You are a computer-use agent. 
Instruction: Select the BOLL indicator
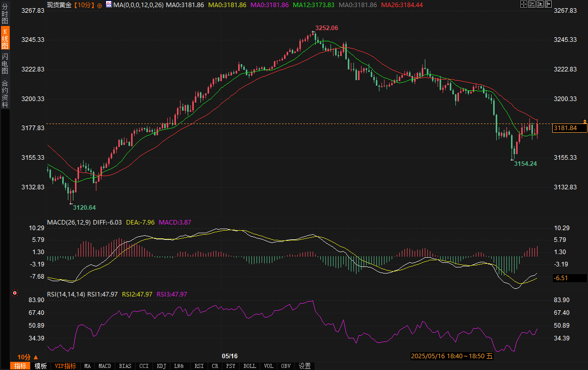click(249, 366)
